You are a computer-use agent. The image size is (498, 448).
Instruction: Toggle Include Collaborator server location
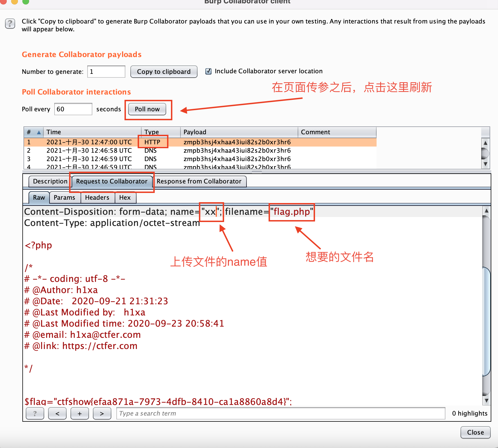tap(208, 71)
